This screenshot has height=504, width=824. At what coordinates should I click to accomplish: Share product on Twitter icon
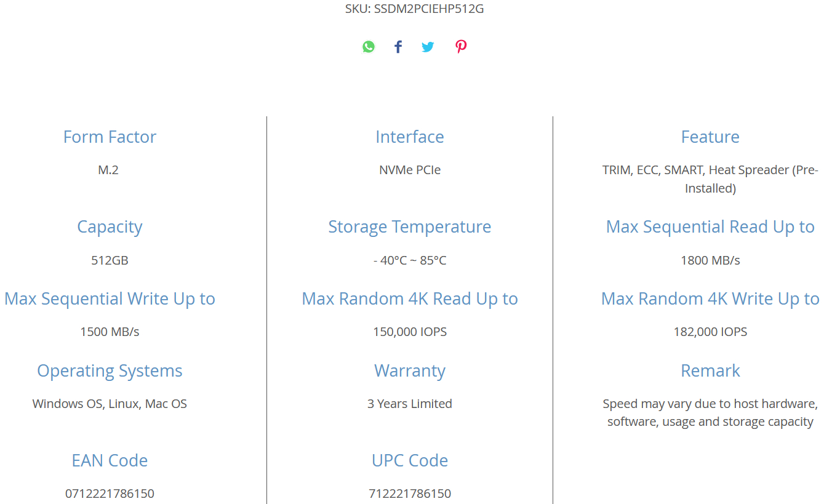(428, 47)
